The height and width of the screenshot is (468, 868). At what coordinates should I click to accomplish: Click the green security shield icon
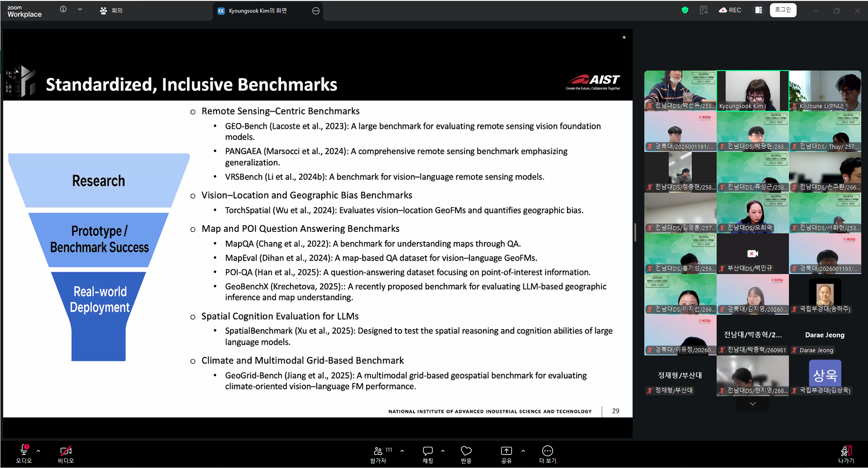[x=685, y=10]
